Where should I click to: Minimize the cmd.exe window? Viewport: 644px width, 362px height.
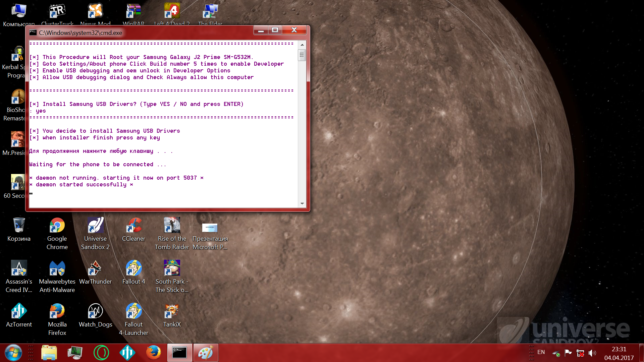[261, 30]
